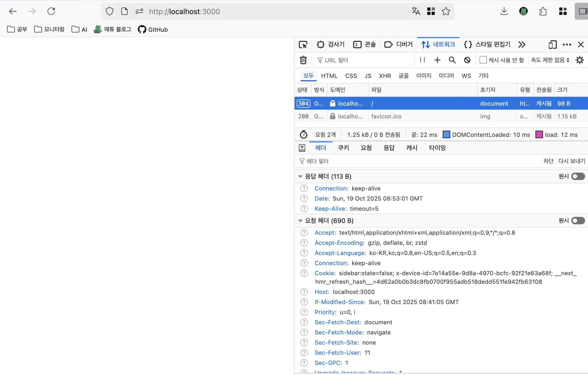Collapse the 응답 헤더 section
This screenshot has height=375, width=588.
300,176
